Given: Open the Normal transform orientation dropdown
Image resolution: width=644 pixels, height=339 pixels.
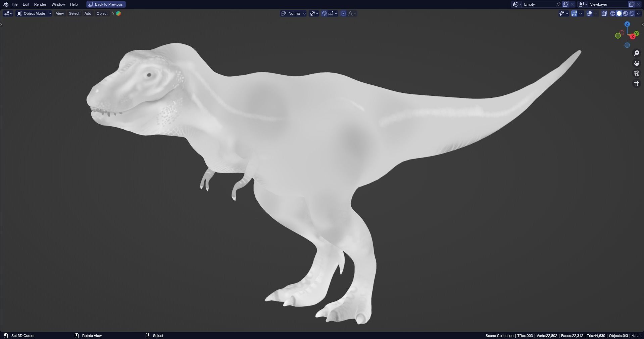Looking at the screenshot, I should 294,13.
